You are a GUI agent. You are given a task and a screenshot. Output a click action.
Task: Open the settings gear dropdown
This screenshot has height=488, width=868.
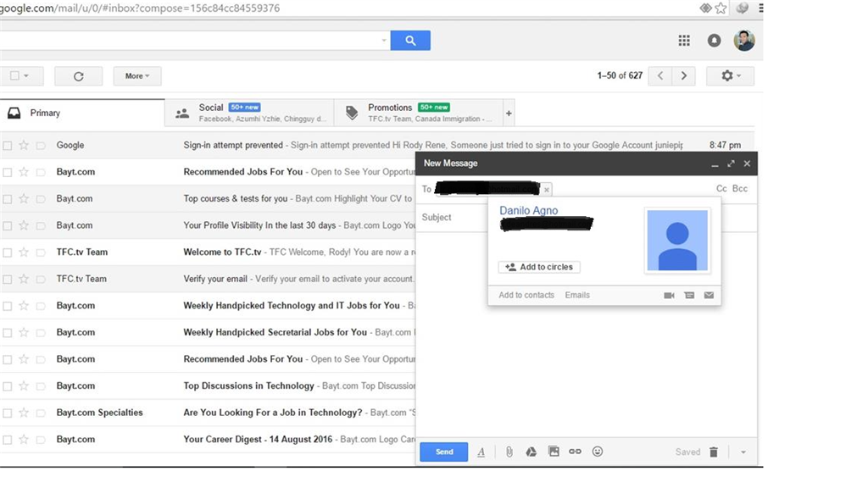[x=730, y=75]
